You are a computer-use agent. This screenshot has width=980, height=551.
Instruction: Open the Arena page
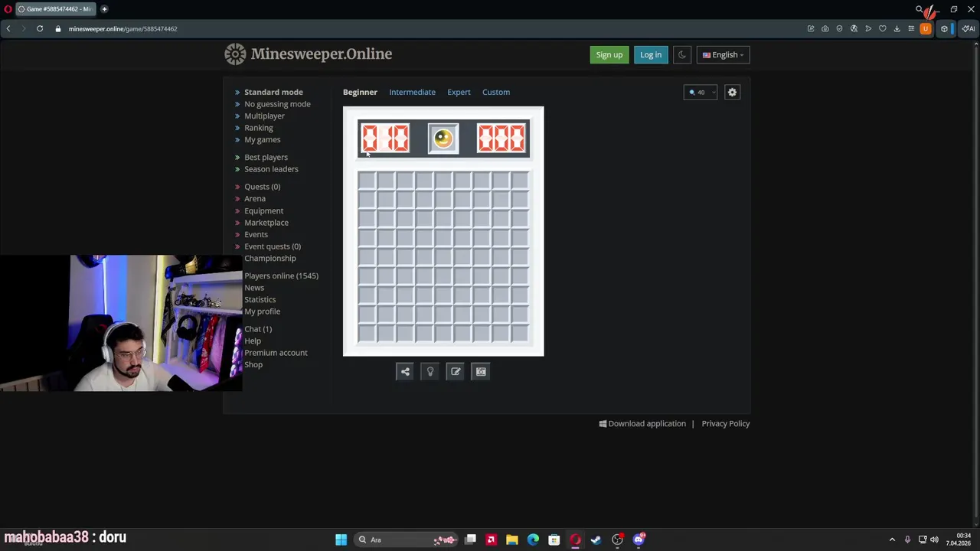255,198
